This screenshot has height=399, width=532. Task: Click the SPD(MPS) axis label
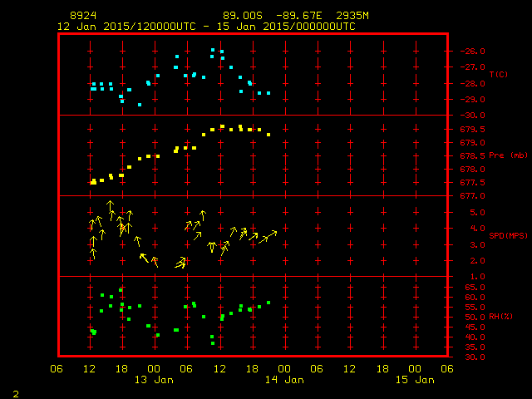[508, 235]
